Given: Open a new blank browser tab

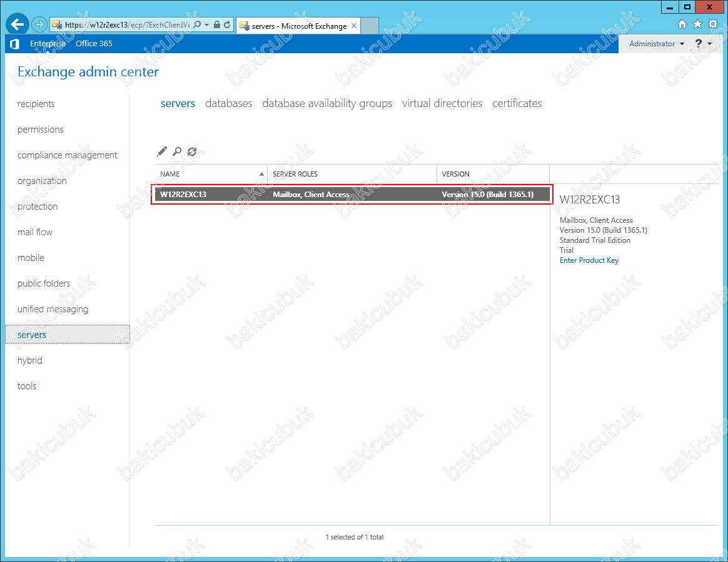Looking at the screenshot, I should [x=370, y=26].
